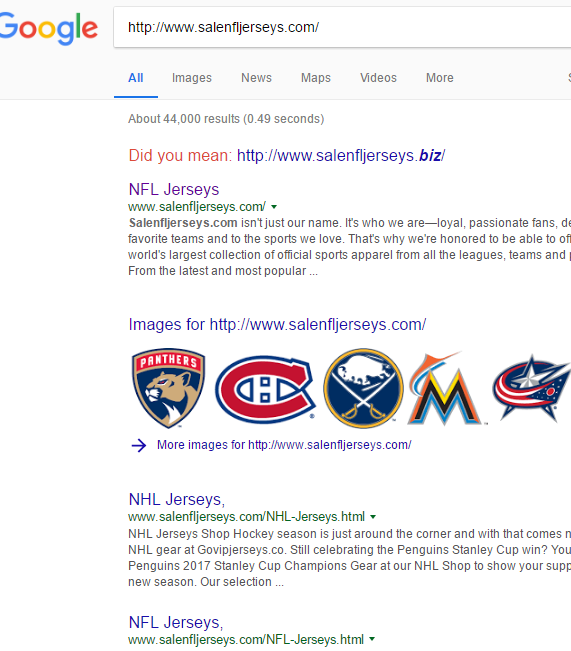The width and height of the screenshot is (571, 651).
Task: Expand the More search options menu
Action: tap(440, 78)
